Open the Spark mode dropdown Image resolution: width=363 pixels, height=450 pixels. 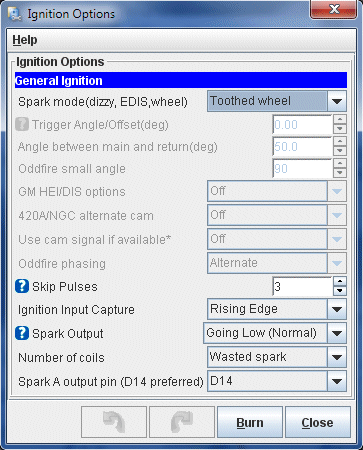click(x=277, y=101)
